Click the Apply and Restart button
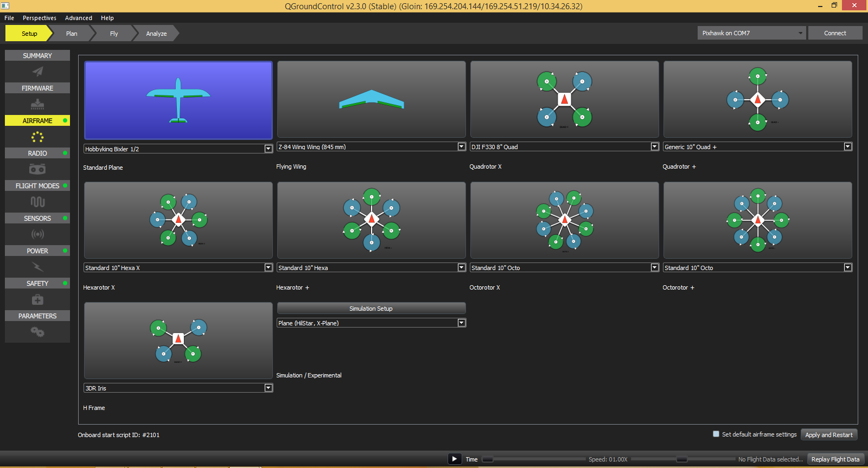Image resolution: width=868 pixels, height=468 pixels. point(828,435)
